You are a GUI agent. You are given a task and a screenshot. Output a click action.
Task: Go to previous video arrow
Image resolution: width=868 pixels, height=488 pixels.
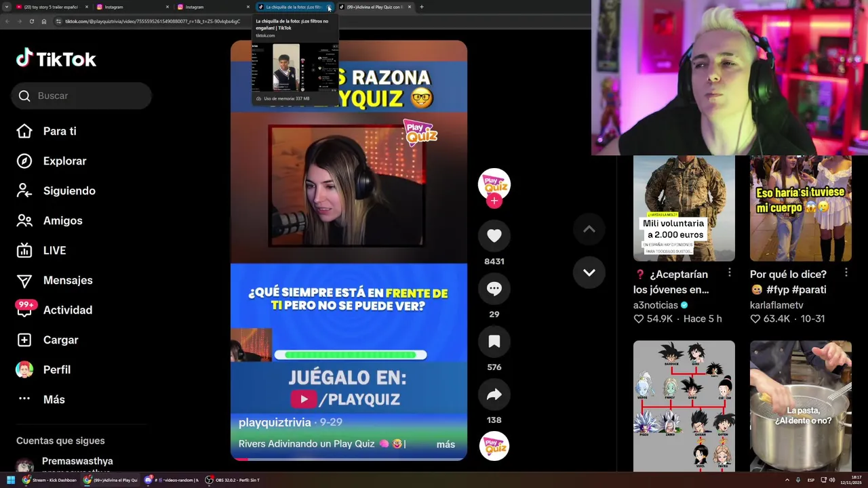point(589,229)
